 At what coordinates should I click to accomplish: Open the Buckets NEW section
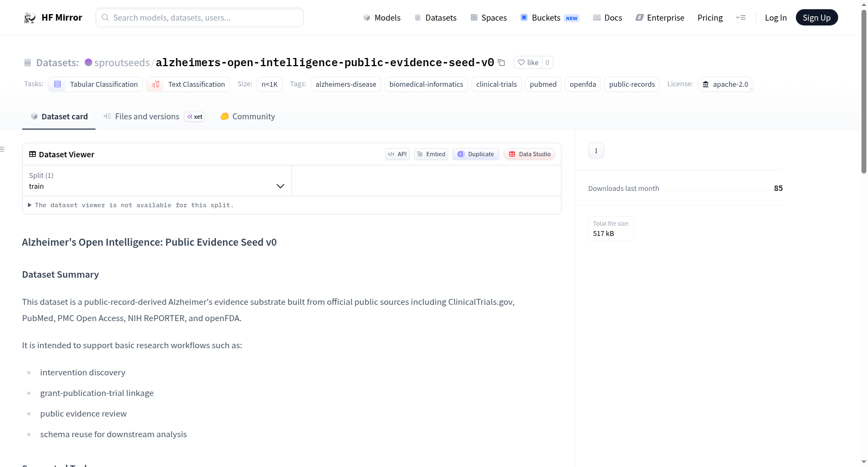coord(550,17)
